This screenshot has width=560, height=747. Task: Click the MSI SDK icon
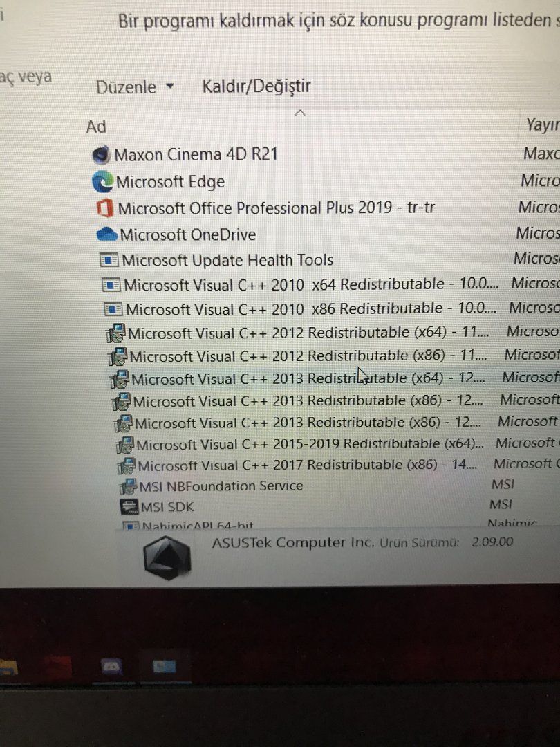[x=129, y=506]
